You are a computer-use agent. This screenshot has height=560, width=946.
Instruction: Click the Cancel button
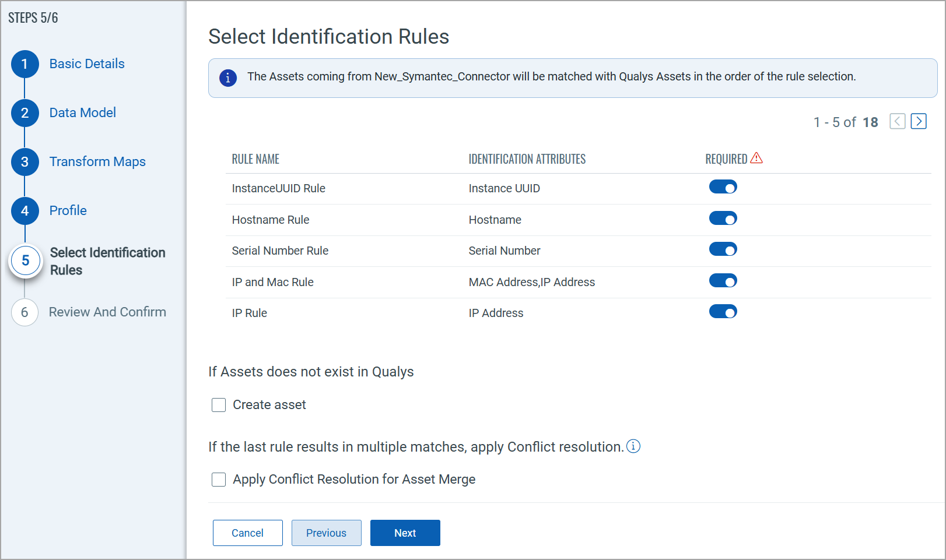click(247, 533)
